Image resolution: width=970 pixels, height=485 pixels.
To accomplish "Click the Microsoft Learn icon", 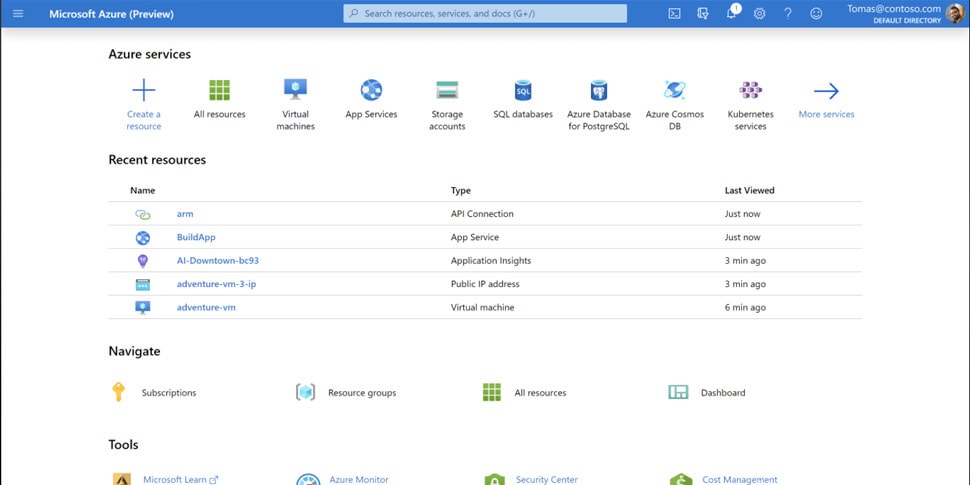I will coord(122,480).
